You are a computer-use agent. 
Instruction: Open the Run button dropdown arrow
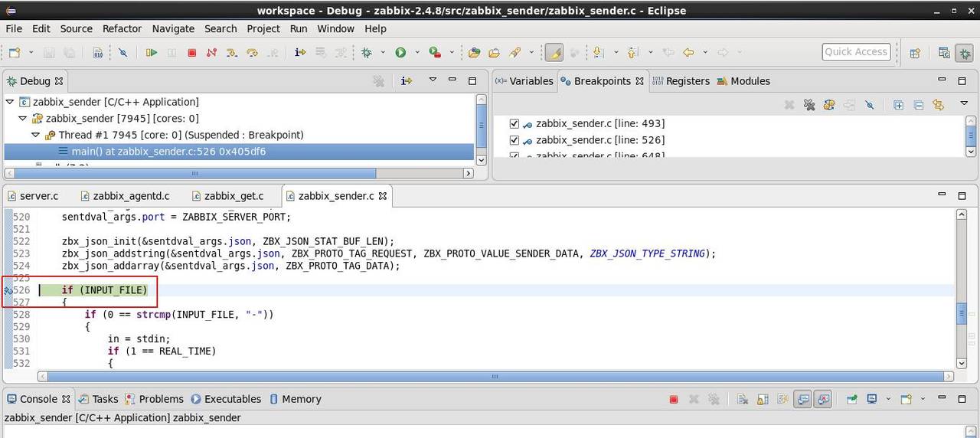pyautogui.click(x=417, y=53)
